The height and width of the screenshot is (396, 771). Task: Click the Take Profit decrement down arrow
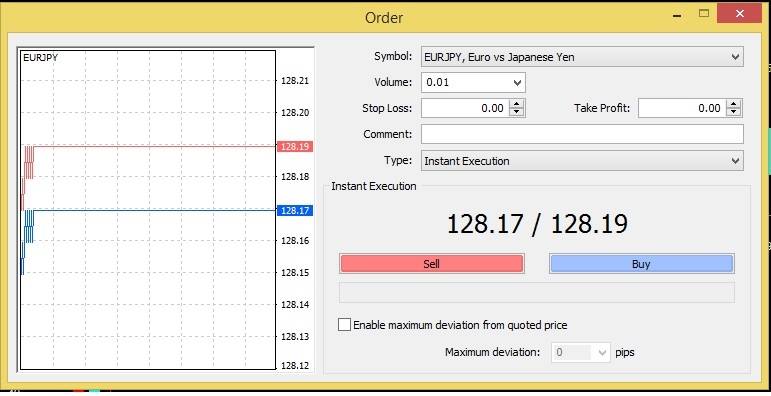(x=734, y=113)
